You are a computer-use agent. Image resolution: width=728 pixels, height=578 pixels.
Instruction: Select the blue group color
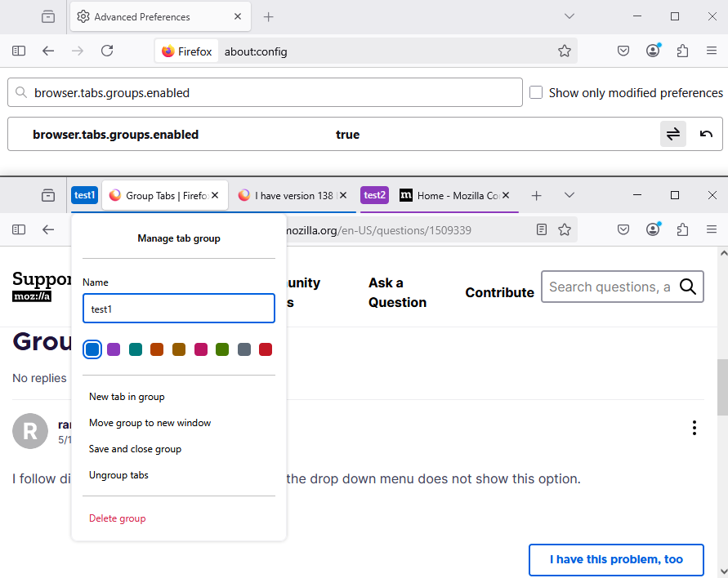(x=92, y=349)
